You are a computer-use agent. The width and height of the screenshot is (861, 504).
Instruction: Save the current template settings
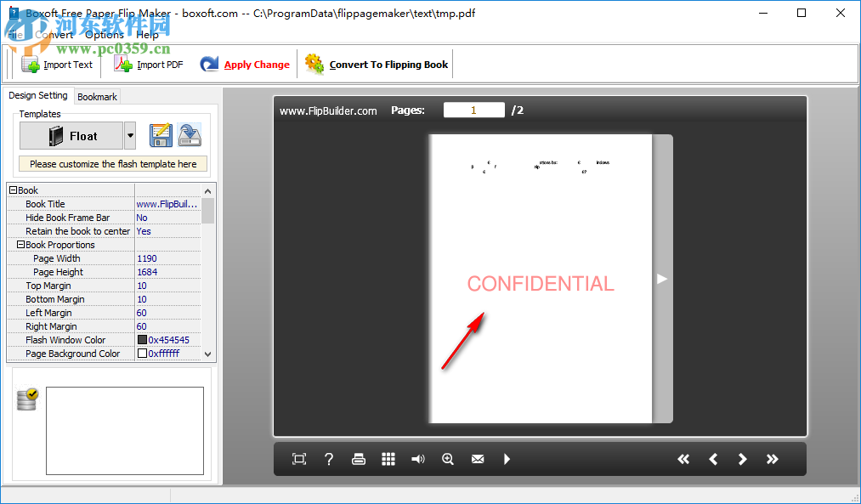point(160,135)
